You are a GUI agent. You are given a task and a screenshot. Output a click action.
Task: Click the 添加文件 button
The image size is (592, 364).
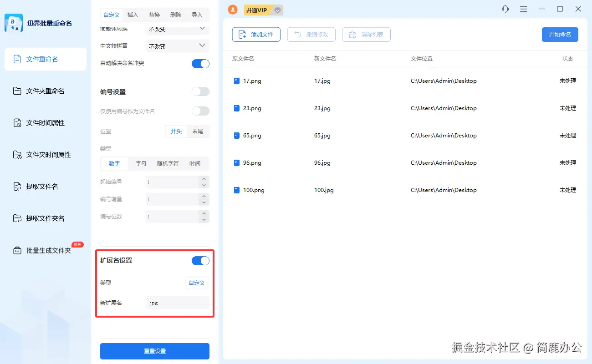(x=256, y=35)
